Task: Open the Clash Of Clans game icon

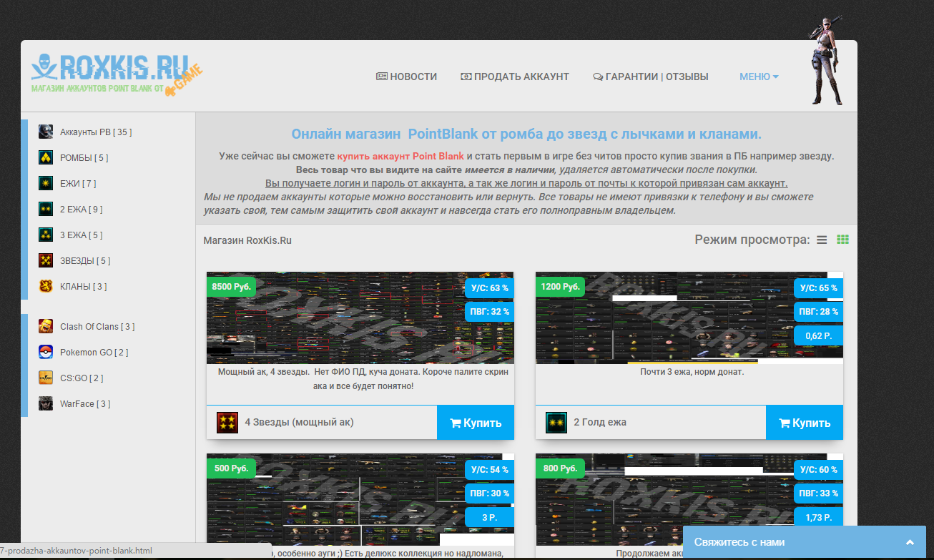Action: pyautogui.click(x=46, y=326)
